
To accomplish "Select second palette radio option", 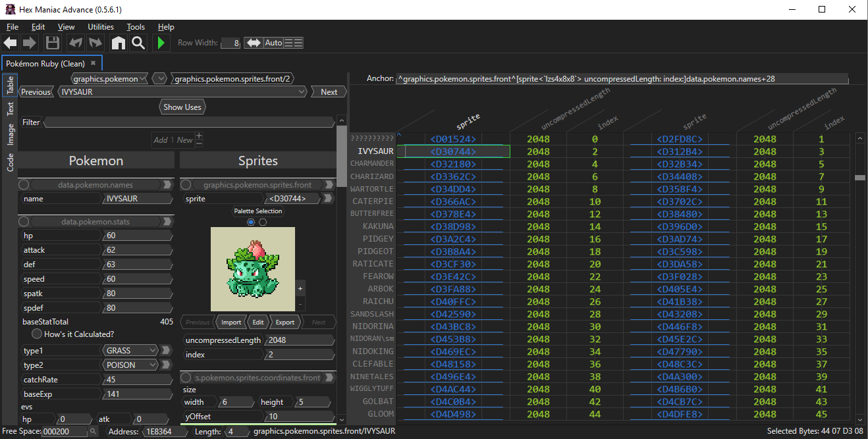I will coord(263,222).
